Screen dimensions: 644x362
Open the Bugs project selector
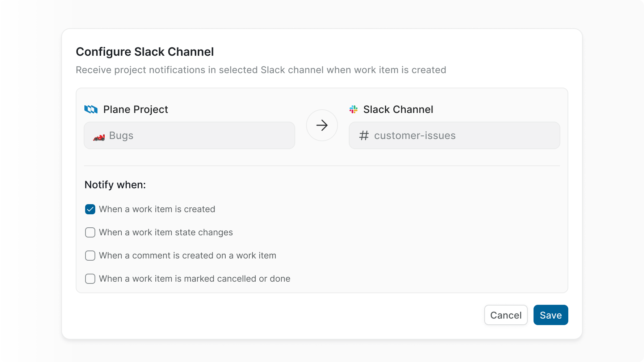[189, 135]
